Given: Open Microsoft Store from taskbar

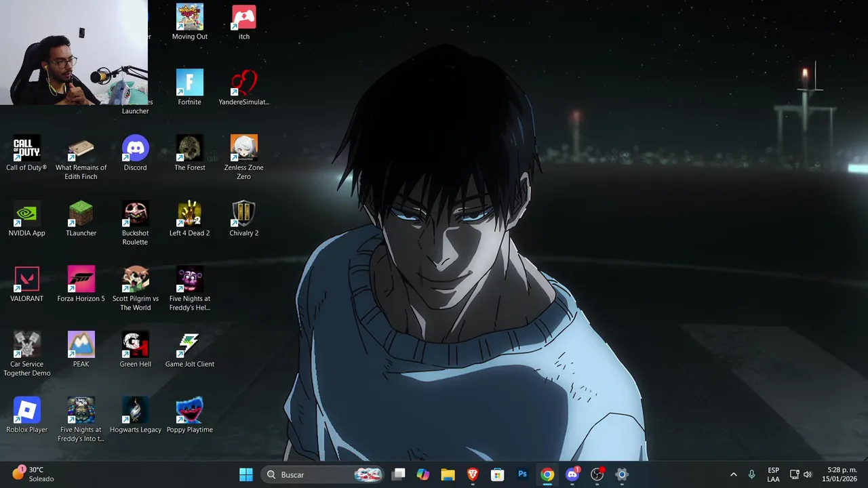Looking at the screenshot, I should pyautogui.click(x=498, y=474).
